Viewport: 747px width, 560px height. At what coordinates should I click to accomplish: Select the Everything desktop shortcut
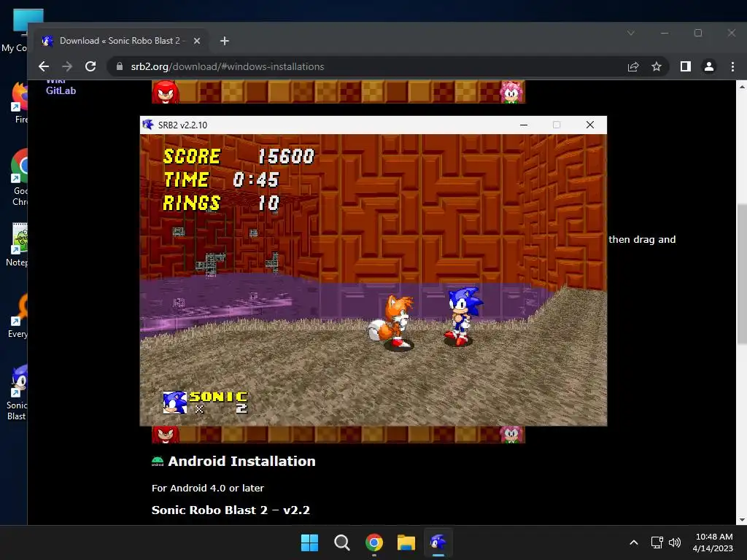[x=18, y=315]
